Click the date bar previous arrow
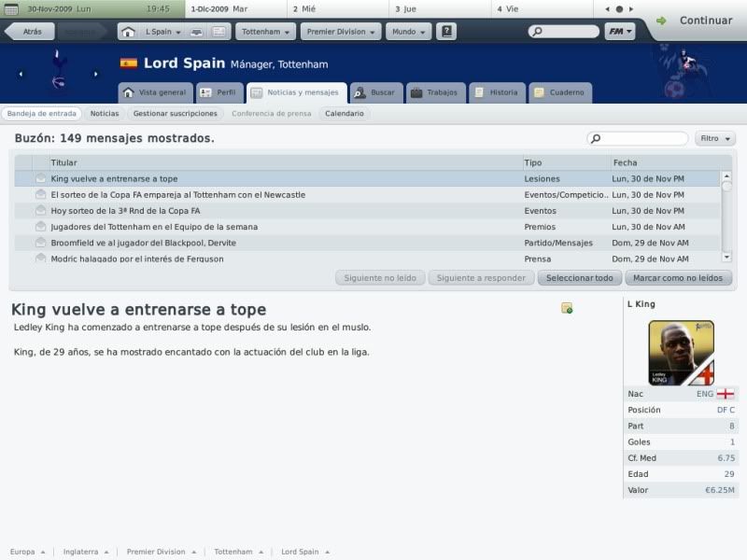 click(608, 9)
